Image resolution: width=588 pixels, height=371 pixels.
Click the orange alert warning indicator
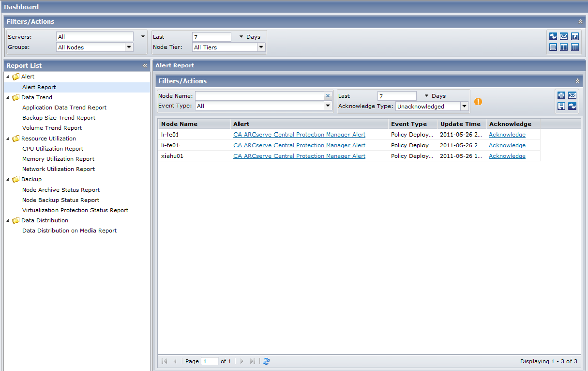click(x=478, y=102)
